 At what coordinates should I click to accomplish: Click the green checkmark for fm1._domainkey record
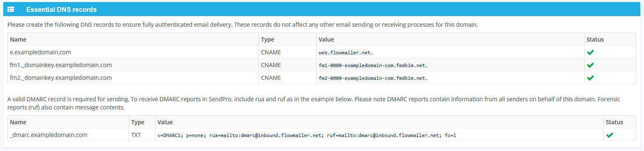[x=590, y=65]
